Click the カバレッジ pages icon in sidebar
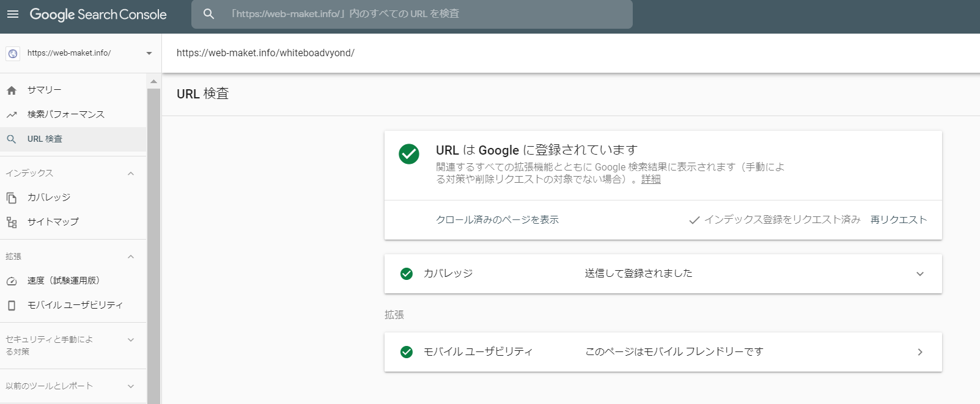 (12, 198)
